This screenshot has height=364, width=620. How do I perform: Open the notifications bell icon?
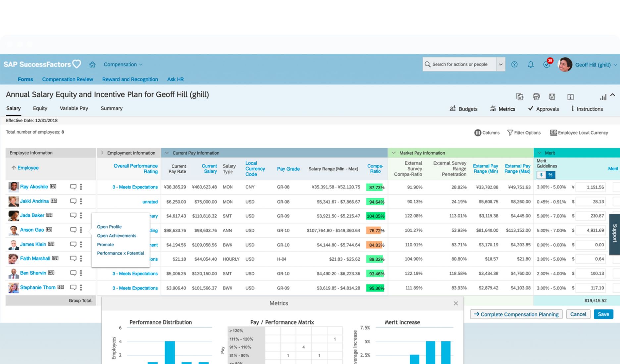(530, 64)
